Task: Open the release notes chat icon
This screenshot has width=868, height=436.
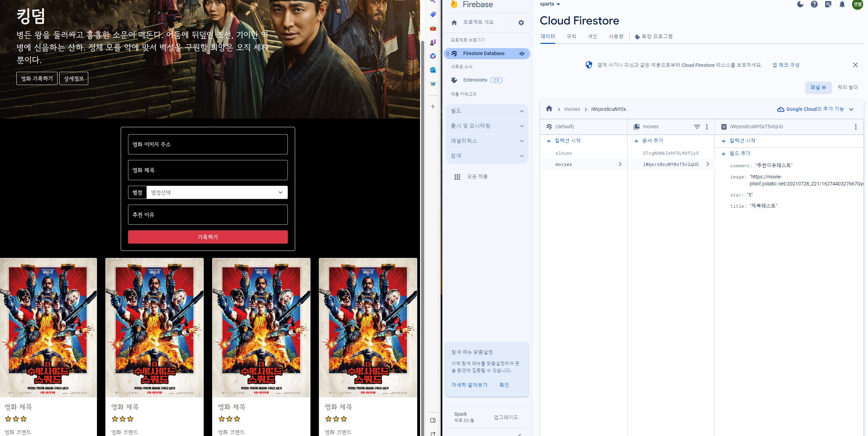Action: coord(828,4)
